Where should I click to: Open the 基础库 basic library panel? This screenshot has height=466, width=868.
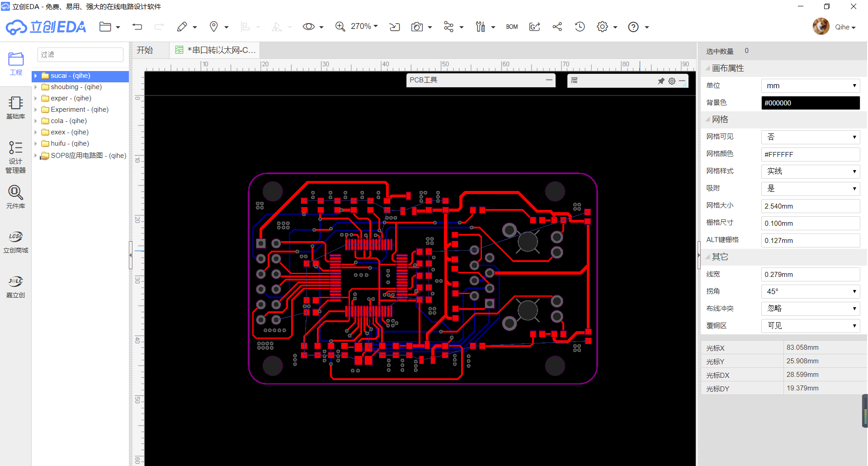pyautogui.click(x=15, y=108)
